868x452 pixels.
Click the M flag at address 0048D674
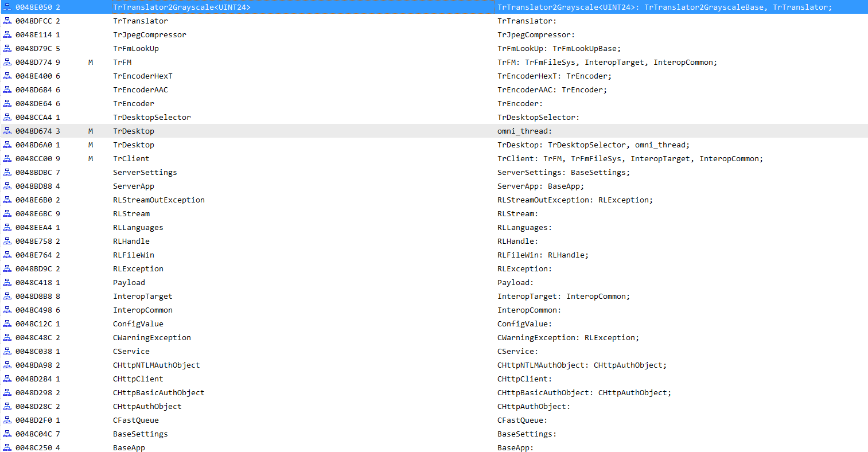[91, 131]
